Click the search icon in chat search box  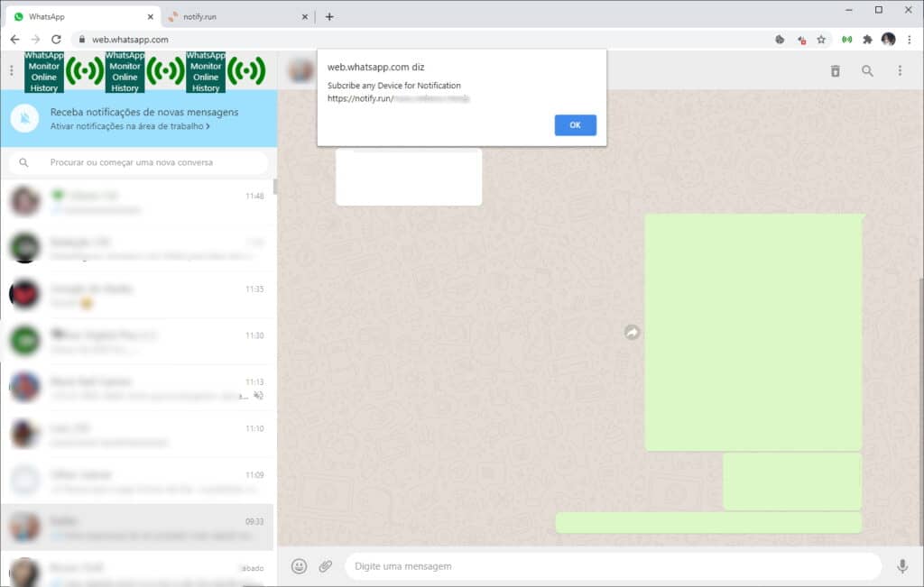pyautogui.click(x=23, y=162)
